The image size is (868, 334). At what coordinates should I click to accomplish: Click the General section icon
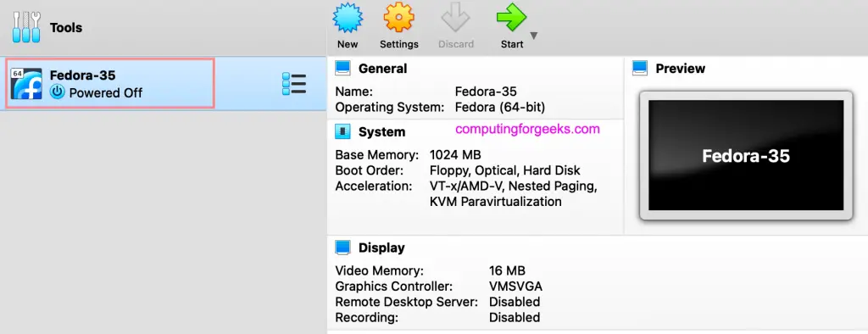coord(342,69)
